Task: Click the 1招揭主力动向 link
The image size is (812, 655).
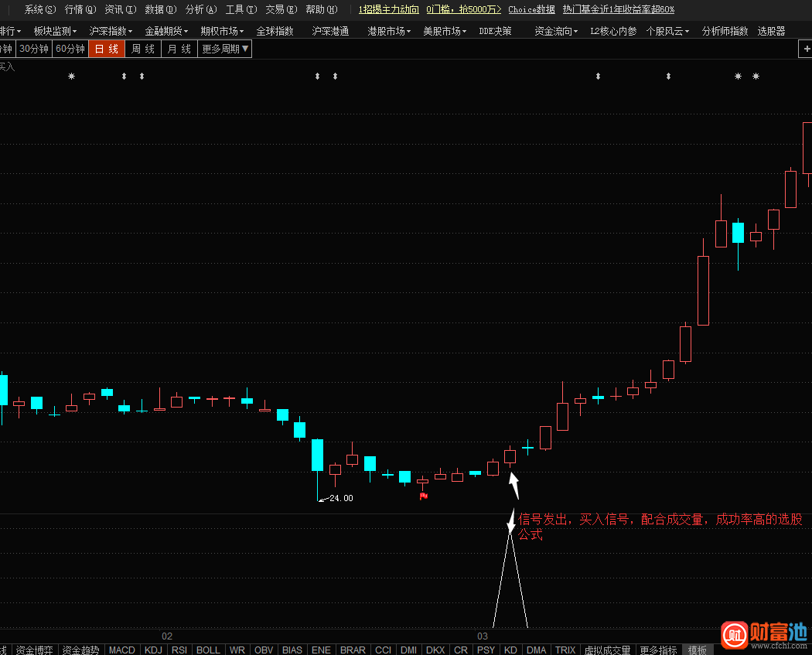Action: tap(388, 9)
